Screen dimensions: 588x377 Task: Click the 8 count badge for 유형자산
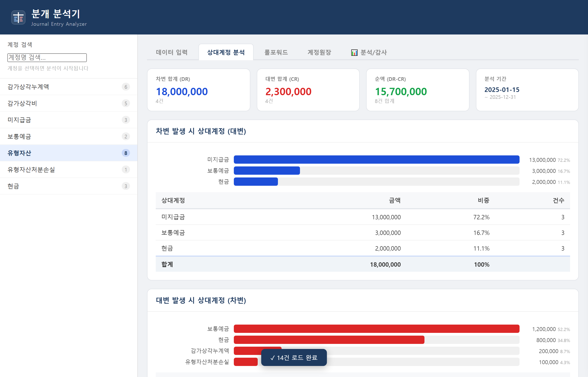[126, 153]
